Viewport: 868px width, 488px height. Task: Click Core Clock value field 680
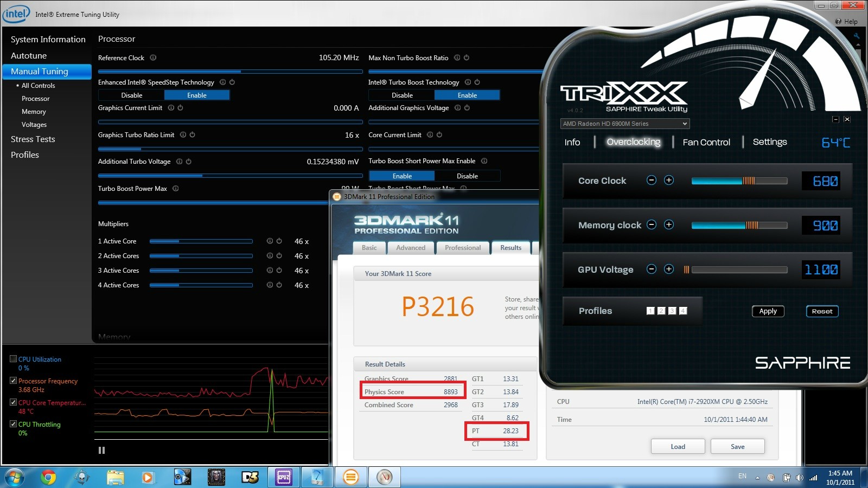(x=821, y=181)
